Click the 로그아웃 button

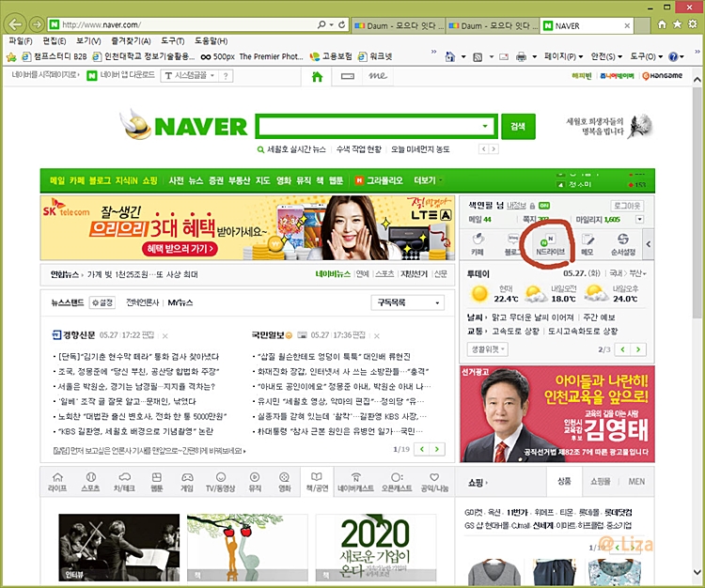pyautogui.click(x=627, y=206)
